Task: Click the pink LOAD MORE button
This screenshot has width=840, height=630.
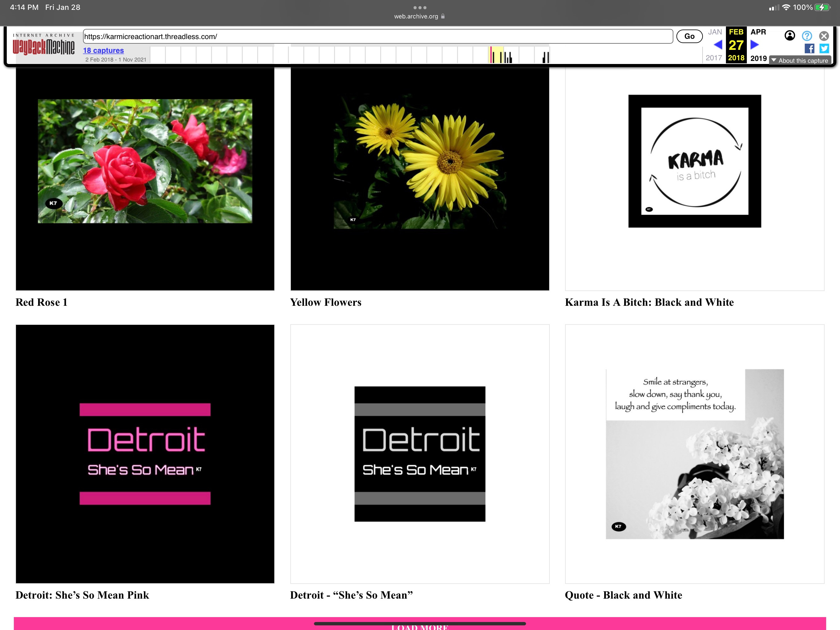Action: [x=420, y=624]
